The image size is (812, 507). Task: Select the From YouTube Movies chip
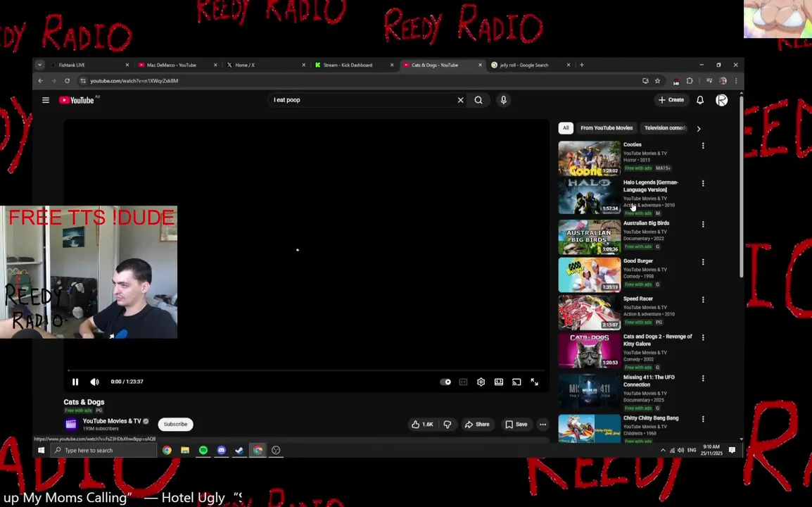[x=607, y=128]
